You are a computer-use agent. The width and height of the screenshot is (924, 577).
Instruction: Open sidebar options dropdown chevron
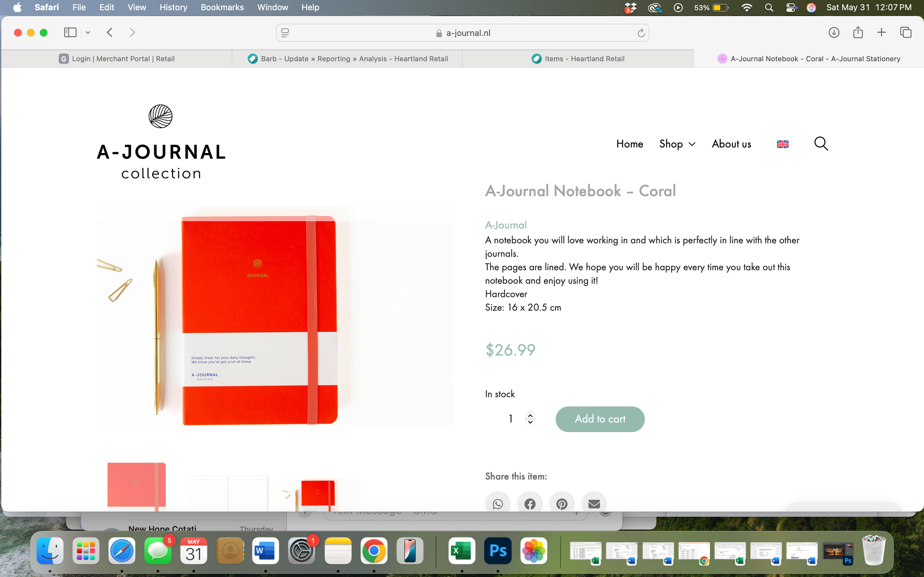point(88,32)
